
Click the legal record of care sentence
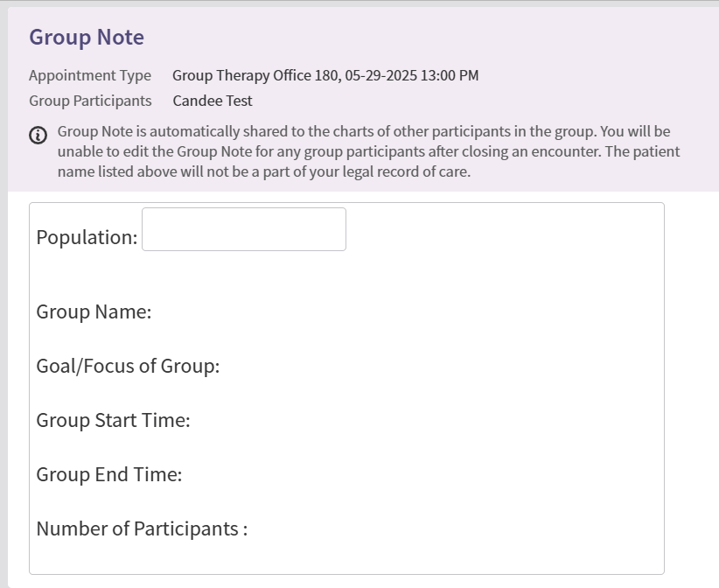[262, 172]
